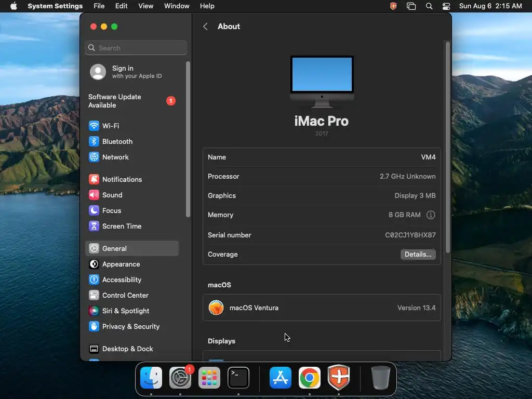
Task: Go back from the About page
Action: [x=205, y=26]
